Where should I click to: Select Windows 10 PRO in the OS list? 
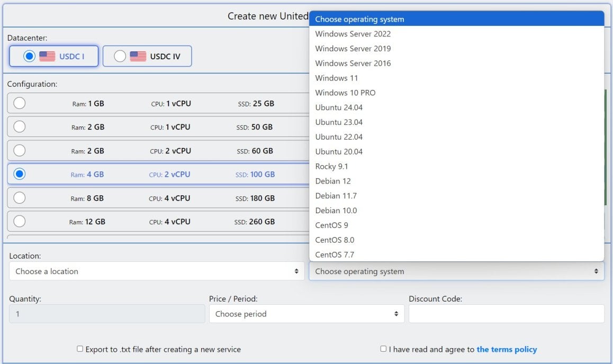(x=457, y=93)
